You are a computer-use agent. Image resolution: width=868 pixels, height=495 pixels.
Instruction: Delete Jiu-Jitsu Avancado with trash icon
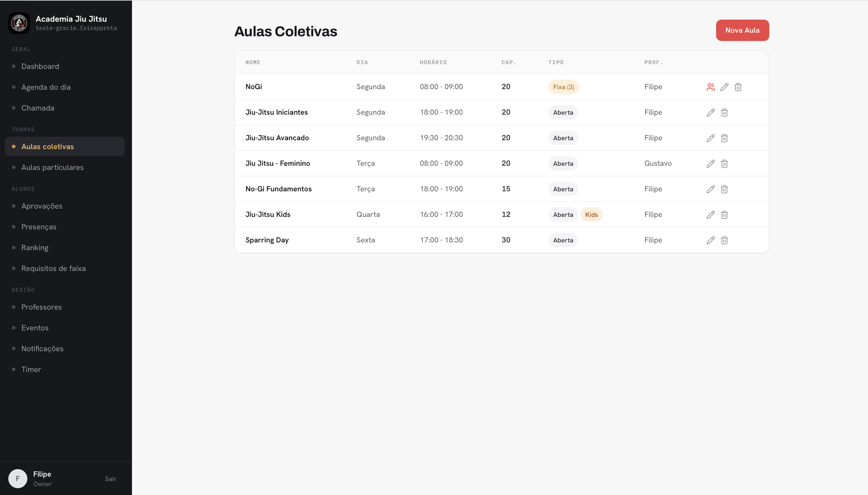pyautogui.click(x=724, y=138)
